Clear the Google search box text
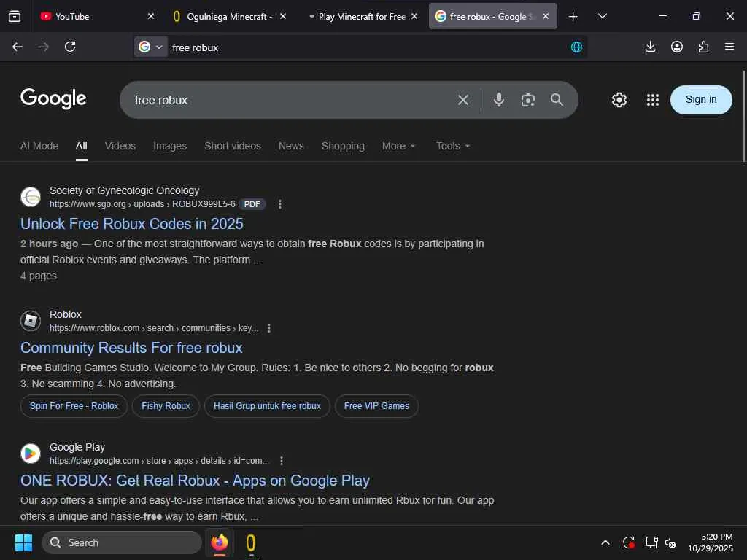This screenshot has height=560, width=747. (462, 100)
